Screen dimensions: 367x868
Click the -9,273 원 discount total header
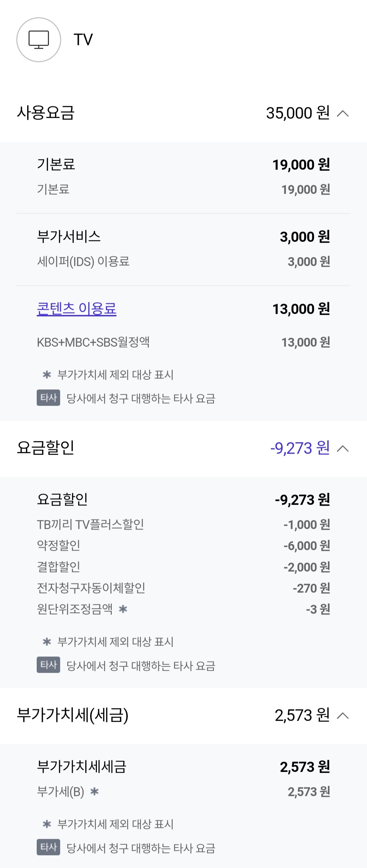(x=300, y=448)
